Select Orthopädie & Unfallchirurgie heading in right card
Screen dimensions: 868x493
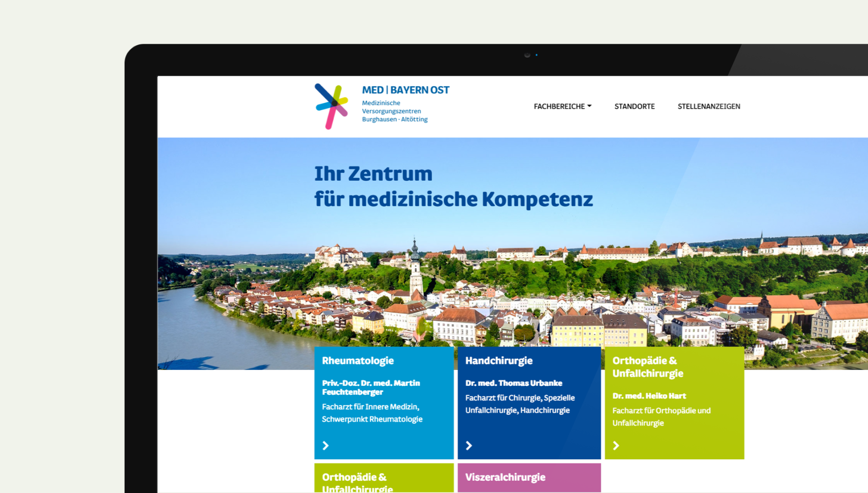click(x=647, y=367)
